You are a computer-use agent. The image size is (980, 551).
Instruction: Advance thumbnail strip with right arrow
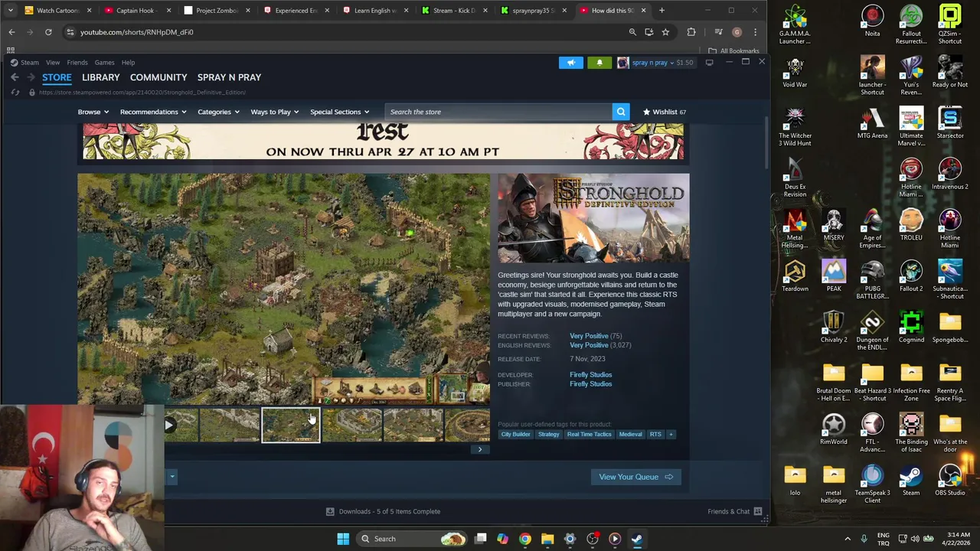(480, 450)
